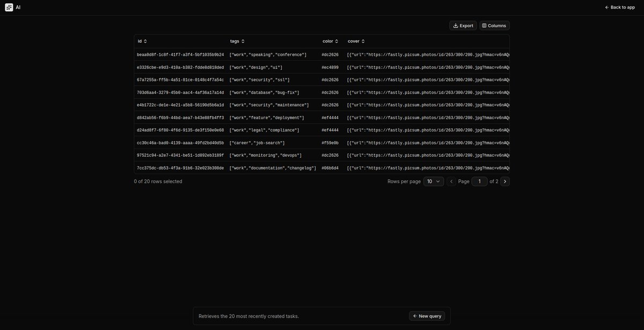Viewport: 644px width, 330px height.
Task: Click tags cell with feature, deployment
Action: point(267,118)
